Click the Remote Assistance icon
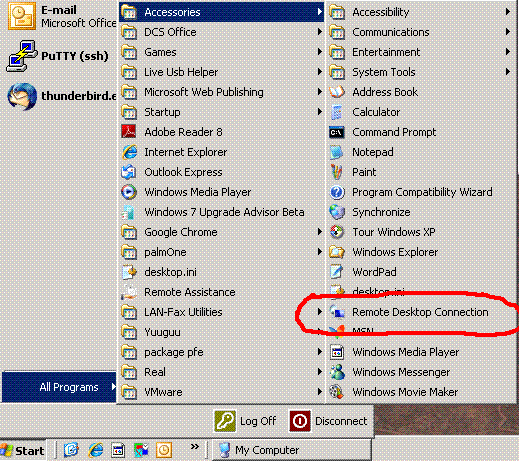Screen dimensions: 519x461 pyautogui.click(x=129, y=292)
